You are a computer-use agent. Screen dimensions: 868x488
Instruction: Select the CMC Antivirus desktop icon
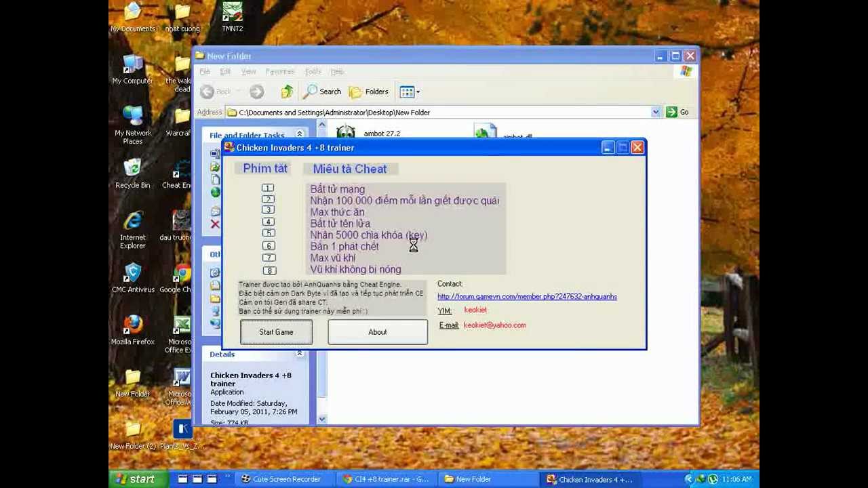pos(133,279)
